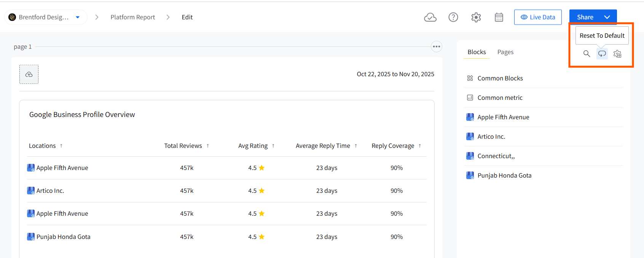Sort by Locations column arrow
Screen dimensions: 644x258
pyautogui.click(x=61, y=146)
